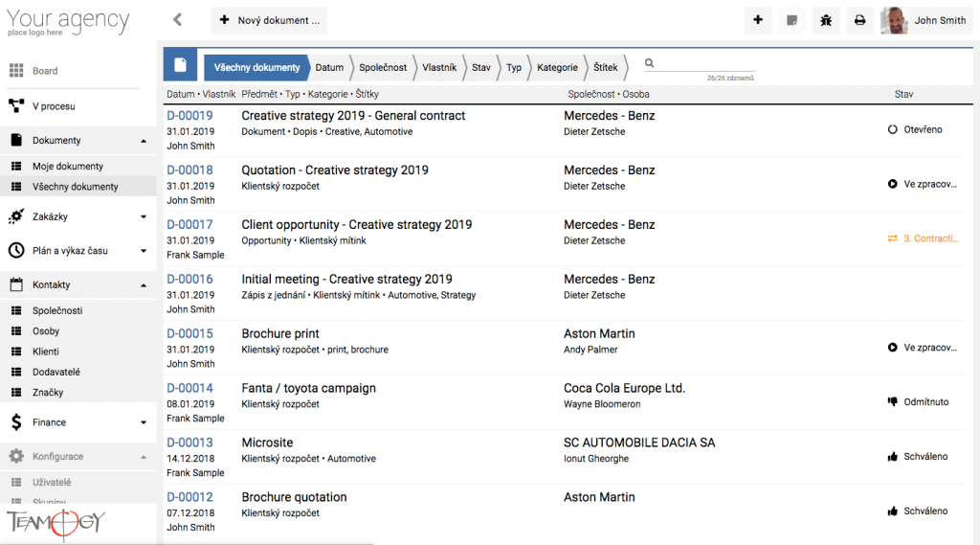Open document D-00019
This screenshot has width=980, height=545.
(x=190, y=116)
